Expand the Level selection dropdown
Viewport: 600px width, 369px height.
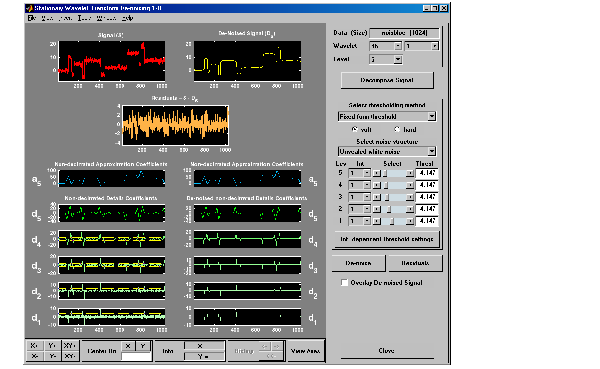tap(398, 59)
